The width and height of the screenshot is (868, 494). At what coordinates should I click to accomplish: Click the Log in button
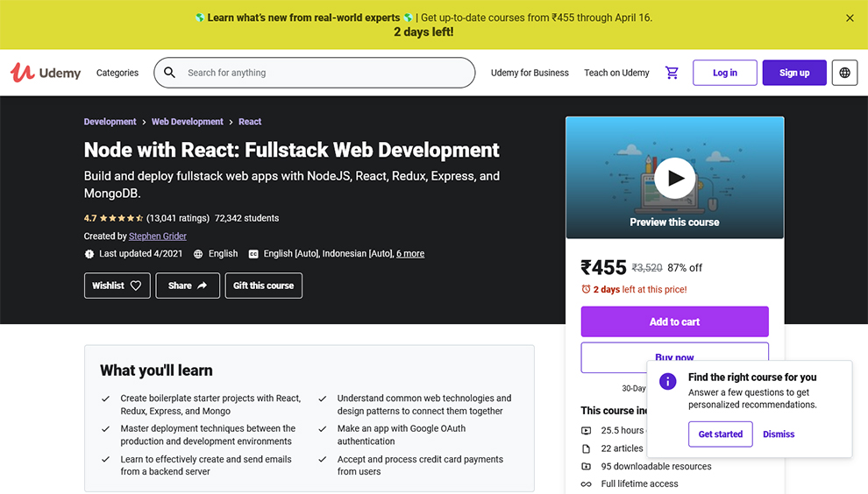pyautogui.click(x=724, y=73)
